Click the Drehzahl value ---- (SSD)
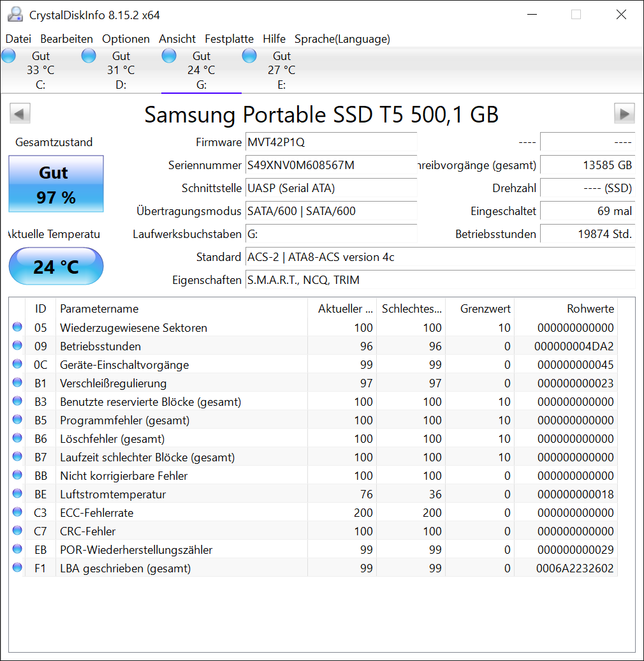The width and height of the screenshot is (644, 661). click(x=587, y=188)
